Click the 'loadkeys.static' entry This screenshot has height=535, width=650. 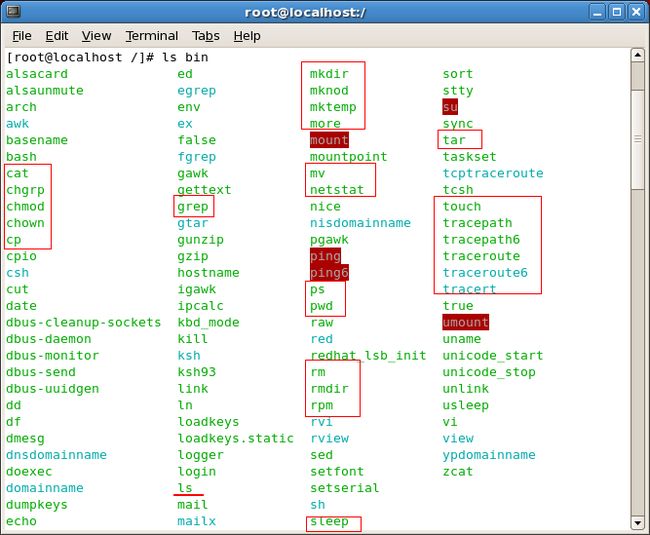pos(235,438)
